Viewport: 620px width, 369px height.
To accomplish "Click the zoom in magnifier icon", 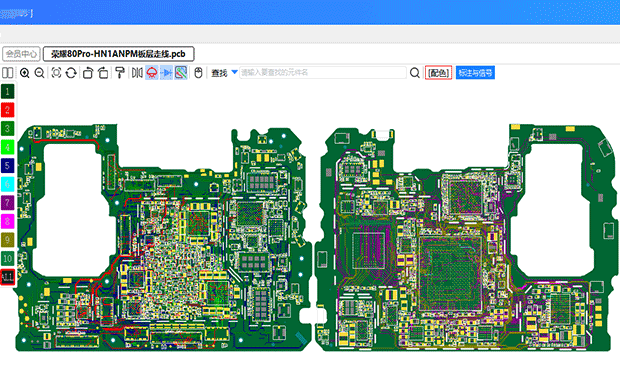I will coord(25,73).
